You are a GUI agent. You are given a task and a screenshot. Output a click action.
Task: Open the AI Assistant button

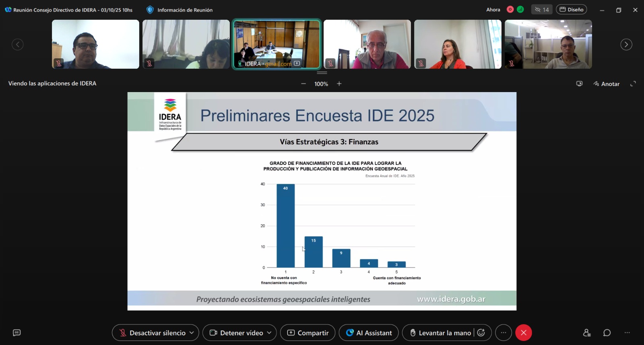coord(369,333)
